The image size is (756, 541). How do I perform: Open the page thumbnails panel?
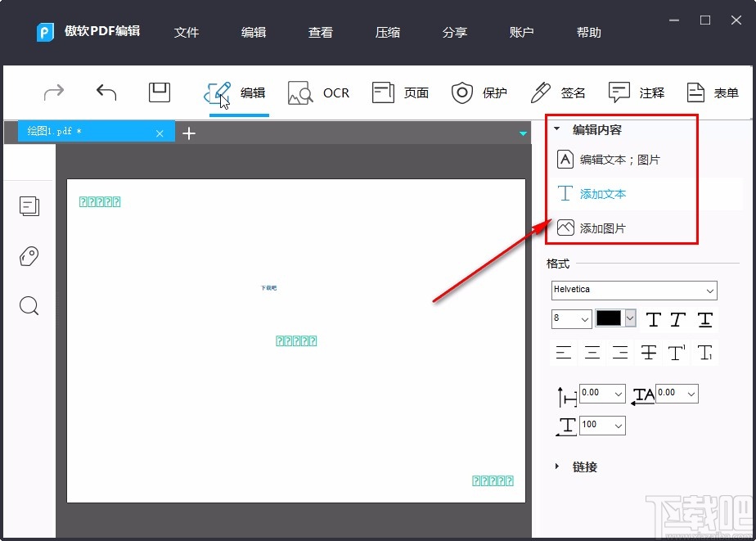29,206
